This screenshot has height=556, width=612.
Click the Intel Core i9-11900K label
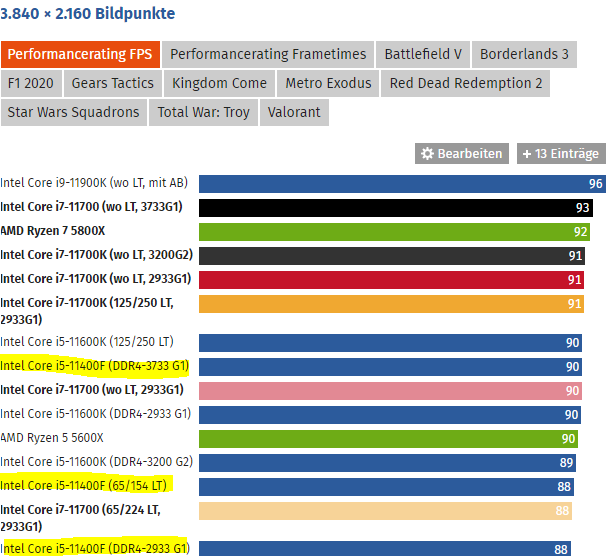tap(94, 183)
